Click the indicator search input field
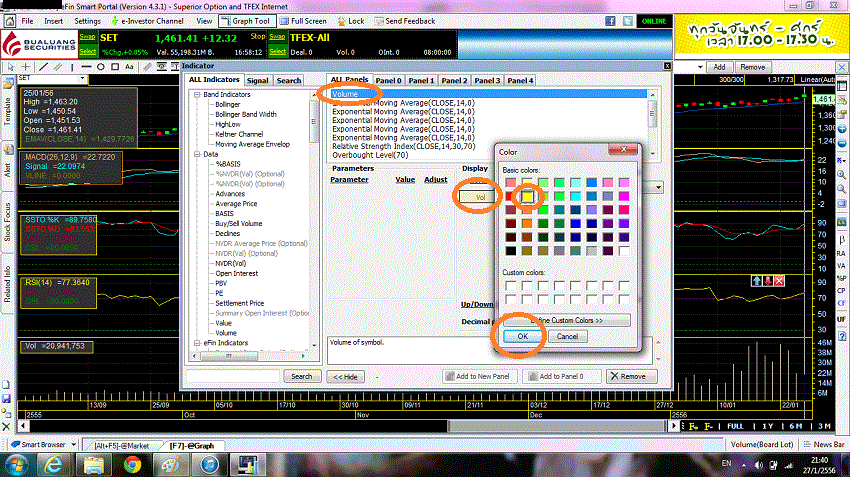 pos(233,376)
